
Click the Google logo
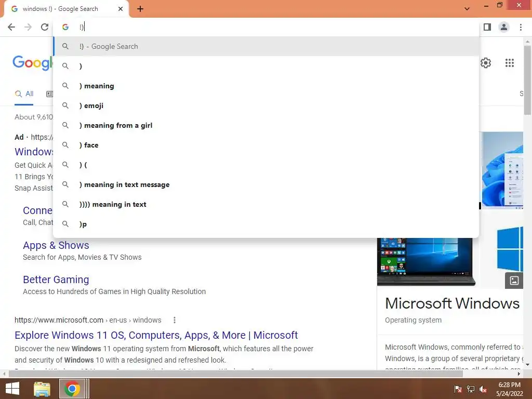pyautogui.click(x=33, y=63)
